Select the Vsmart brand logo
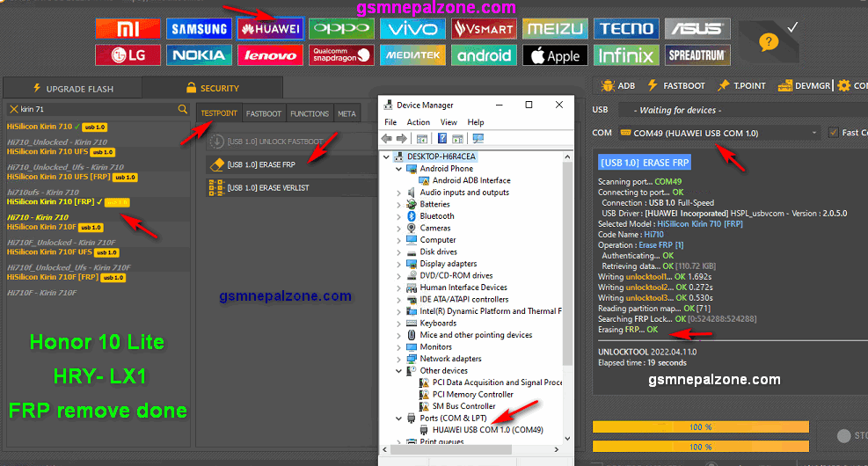The height and width of the screenshot is (466, 868). (x=484, y=29)
